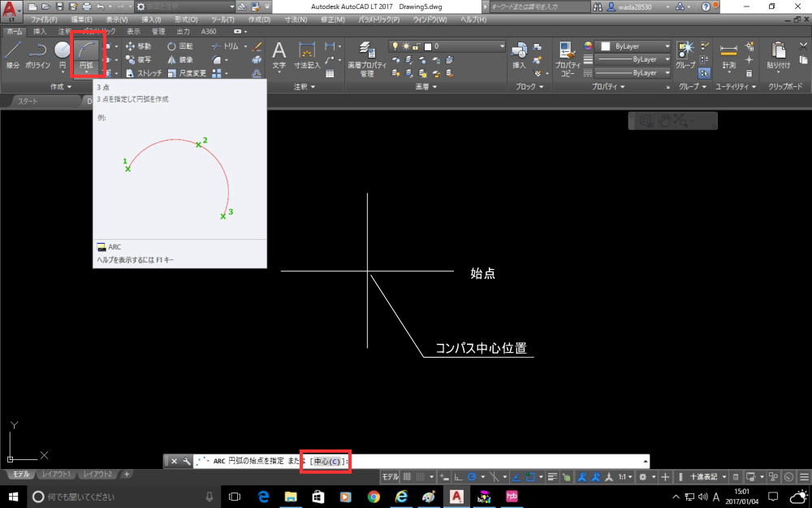Viewport: 812px width, 508px height.
Task: Open the 編集(E) menu
Action: [x=81, y=20]
